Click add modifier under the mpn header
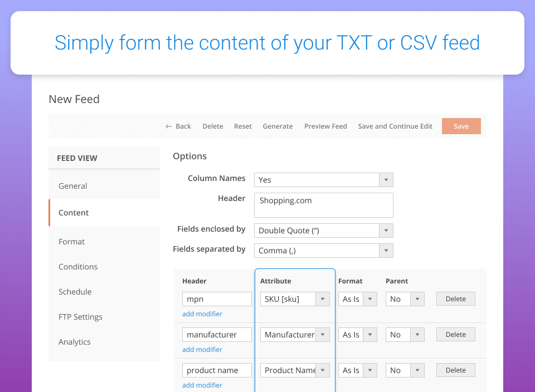This screenshot has height=392, width=535. (x=202, y=313)
